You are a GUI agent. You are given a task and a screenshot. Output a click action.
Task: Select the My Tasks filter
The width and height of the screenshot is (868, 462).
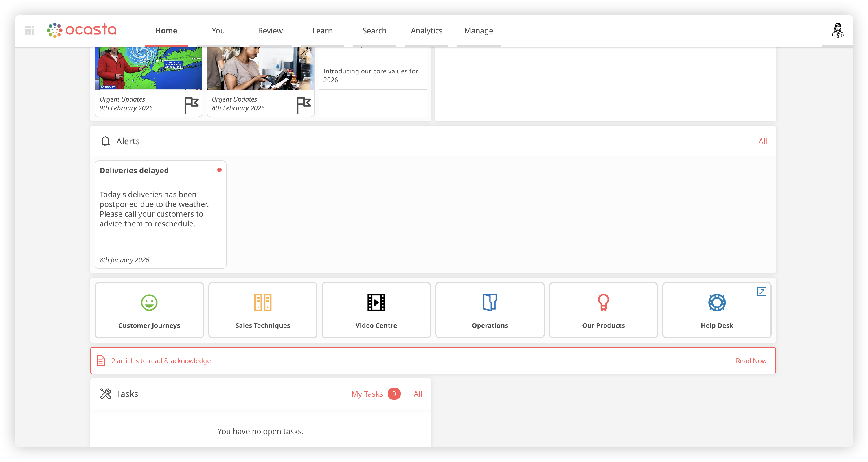367,394
